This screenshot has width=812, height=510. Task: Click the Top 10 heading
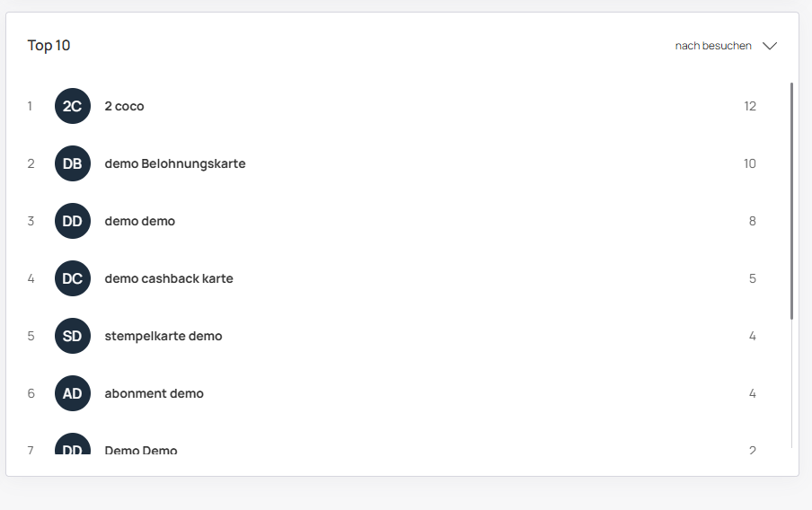click(49, 46)
